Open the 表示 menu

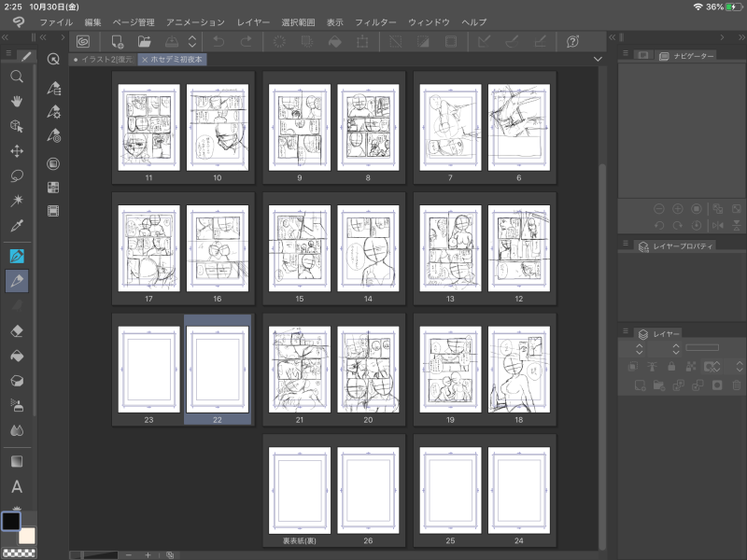335,22
